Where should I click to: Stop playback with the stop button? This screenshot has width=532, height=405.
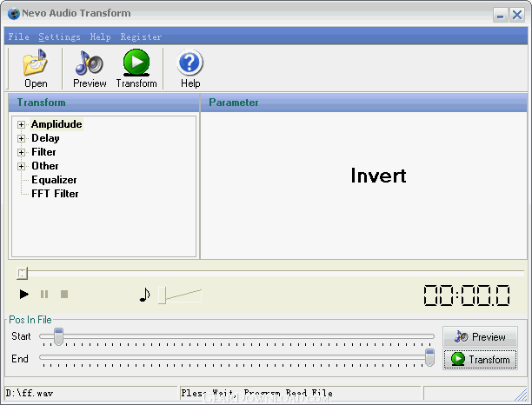64,294
